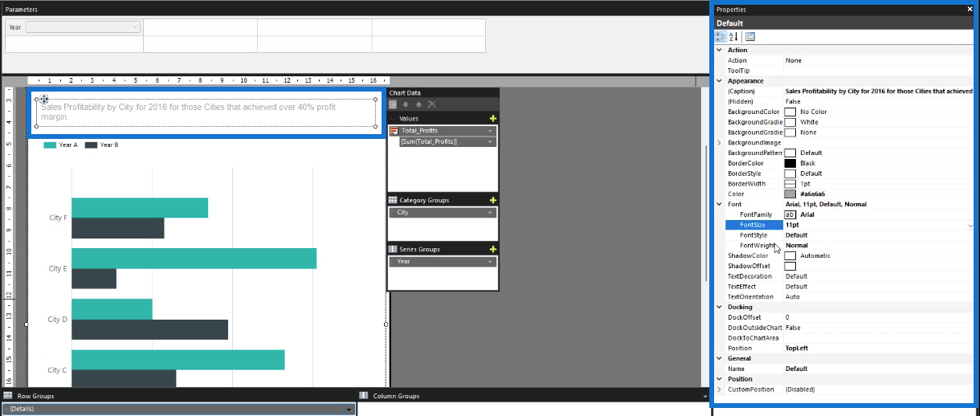Expand the BackgroundImage property
Viewport: 980px width, 416px height.
720,142
